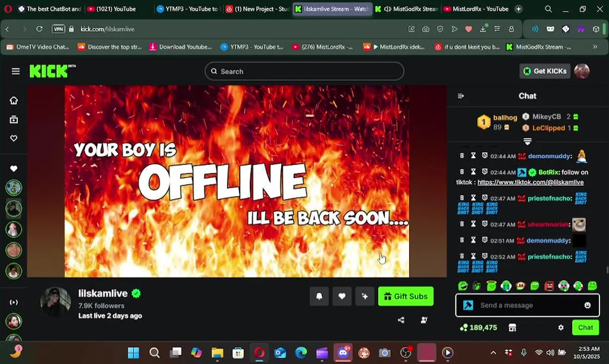
Task: Switch to the 'MistGodRx Stream' tab
Action: click(406, 9)
